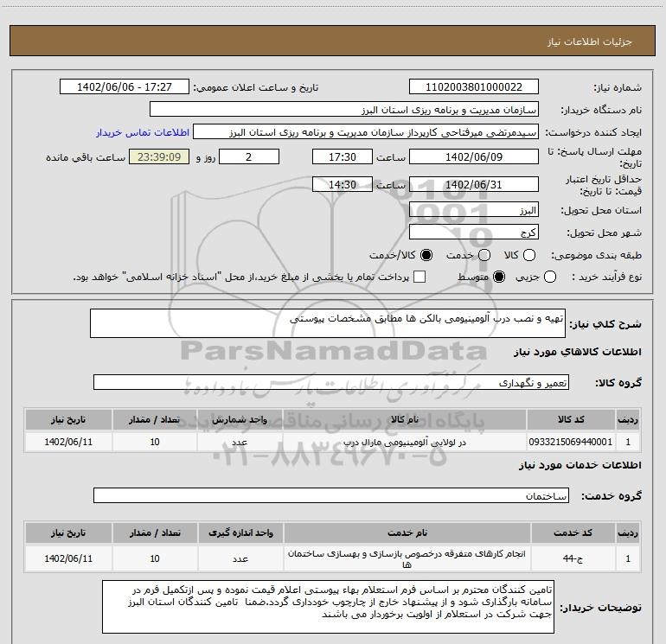Select the خدمت radio button
The width and height of the screenshot is (666, 644).
[x=484, y=255]
